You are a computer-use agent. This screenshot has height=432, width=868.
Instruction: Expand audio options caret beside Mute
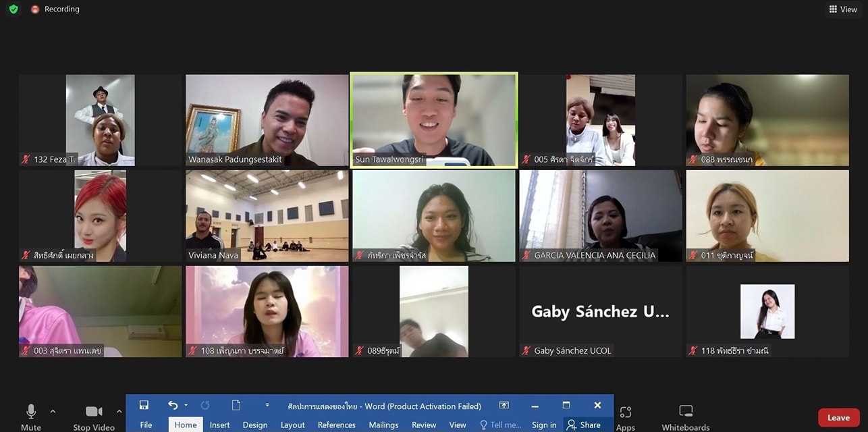click(x=53, y=411)
